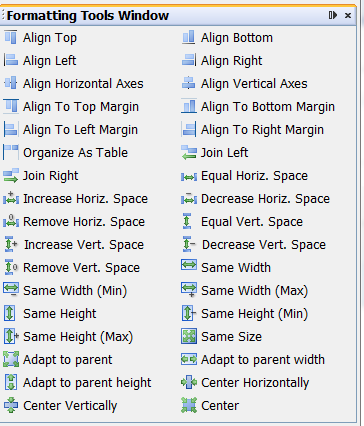
Task: Click the 'Adapt to parent height' label
Action: pos(87,383)
